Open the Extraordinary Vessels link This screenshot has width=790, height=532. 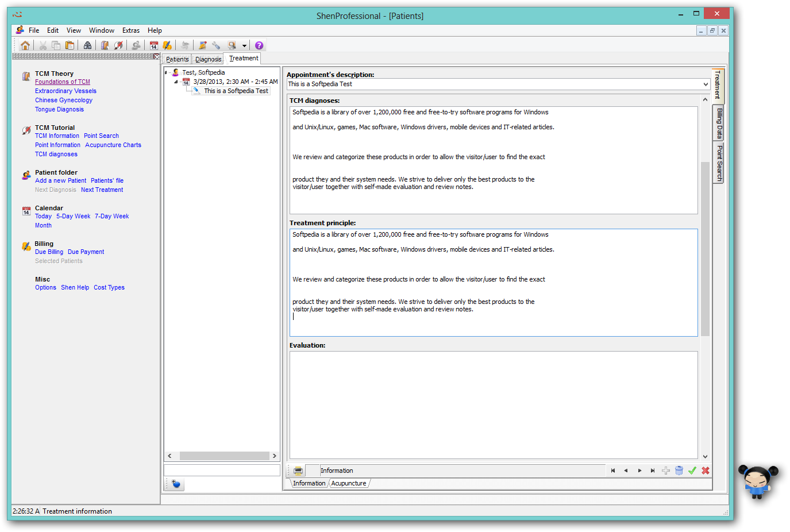(65, 91)
